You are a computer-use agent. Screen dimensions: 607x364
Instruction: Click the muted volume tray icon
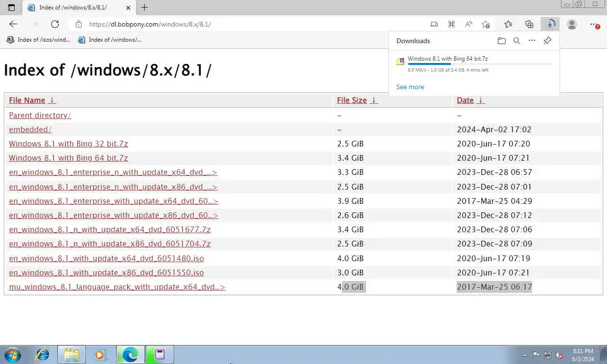(x=560, y=355)
